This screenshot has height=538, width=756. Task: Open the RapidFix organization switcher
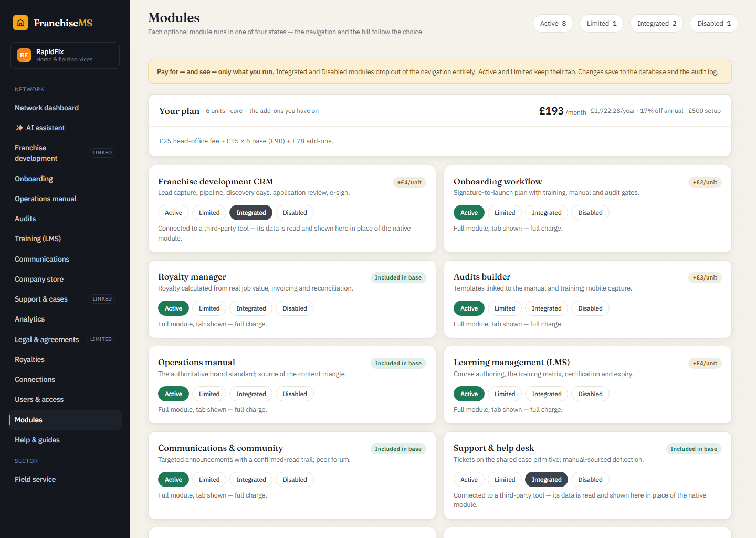(65, 55)
